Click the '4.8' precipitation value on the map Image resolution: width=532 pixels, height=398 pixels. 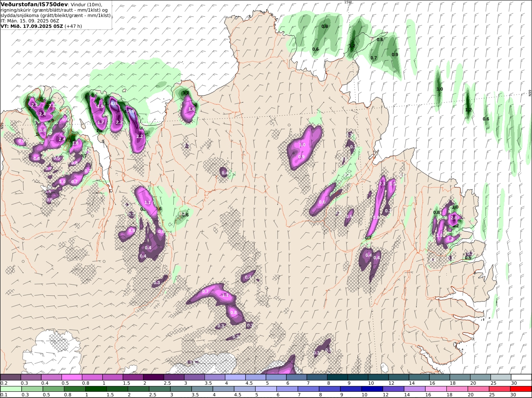click(x=131, y=111)
